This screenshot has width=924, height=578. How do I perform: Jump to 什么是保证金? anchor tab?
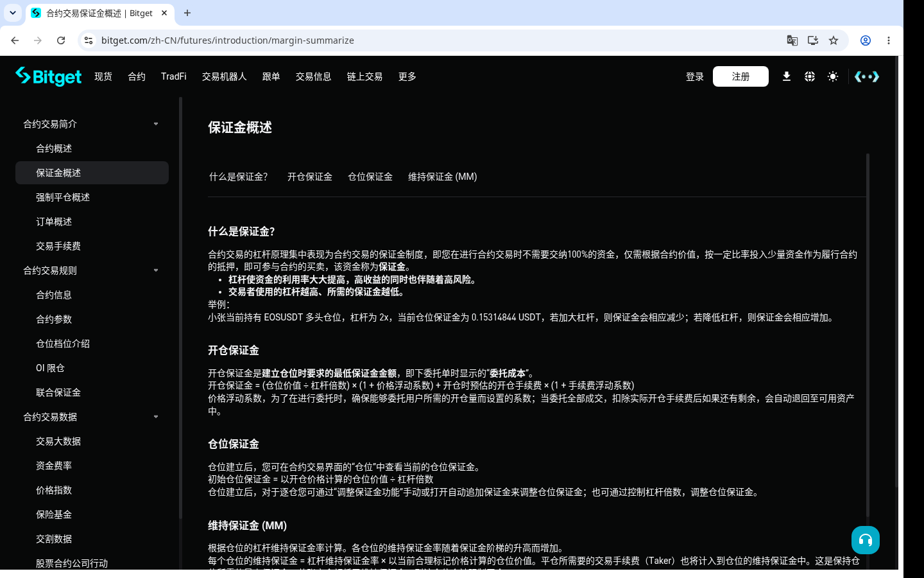(x=239, y=177)
